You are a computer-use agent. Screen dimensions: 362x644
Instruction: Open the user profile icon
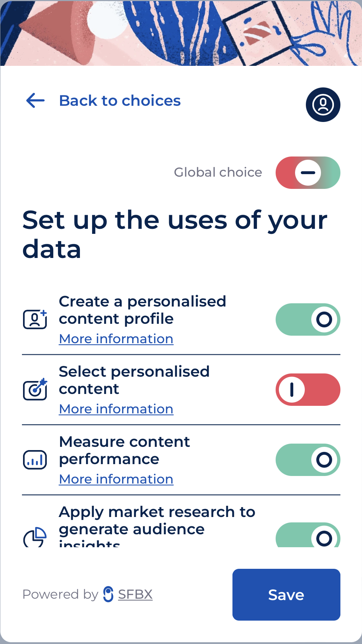point(323,105)
